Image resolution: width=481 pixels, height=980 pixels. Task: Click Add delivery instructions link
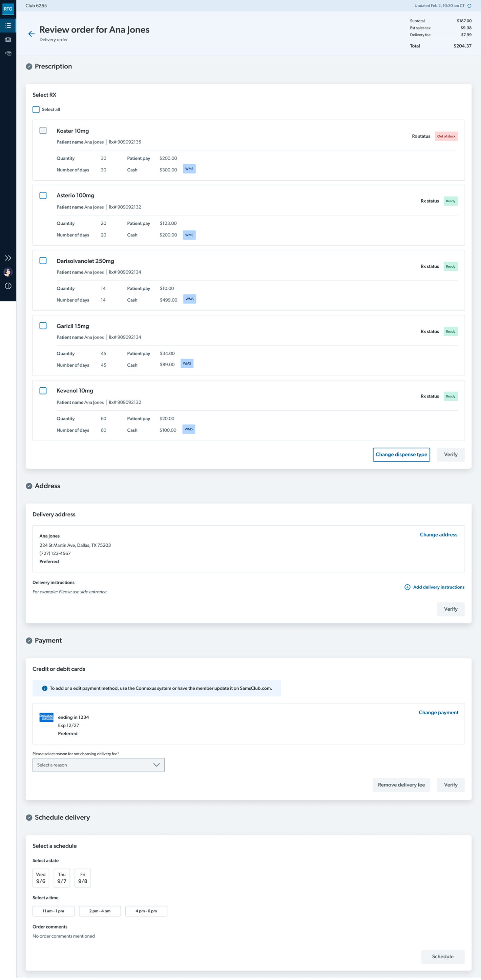click(439, 587)
